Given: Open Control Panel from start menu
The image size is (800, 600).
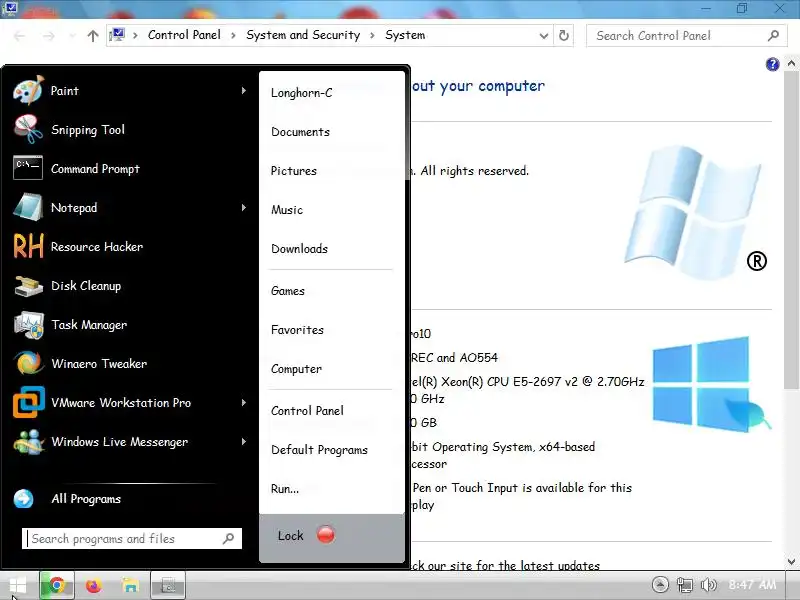Looking at the screenshot, I should click(307, 411).
